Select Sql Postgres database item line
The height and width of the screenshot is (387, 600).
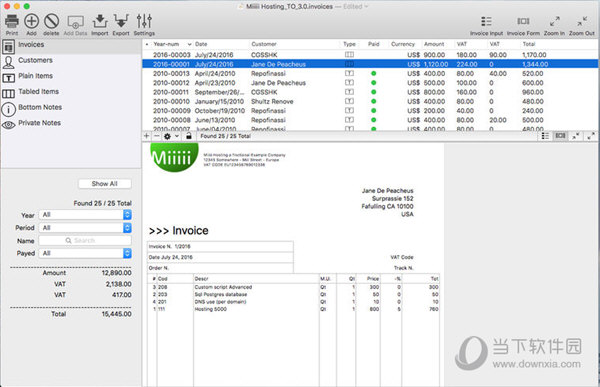[293, 294]
